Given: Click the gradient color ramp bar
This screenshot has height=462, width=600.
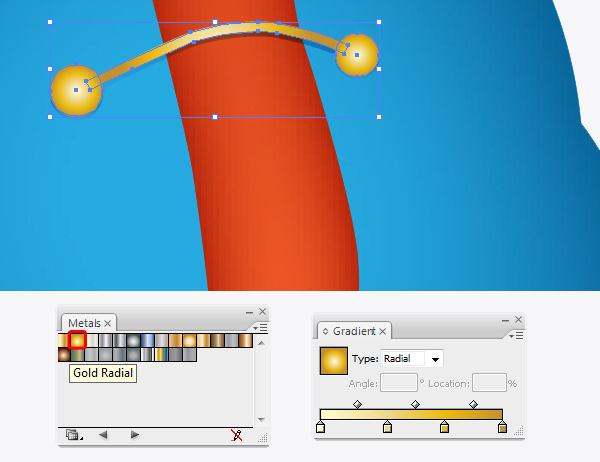Looking at the screenshot, I should click(411, 414).
